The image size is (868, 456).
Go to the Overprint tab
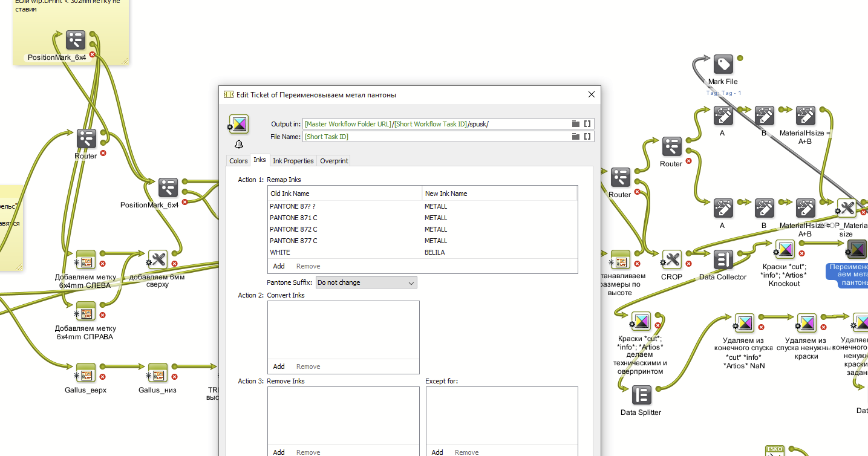[x=334, y=161]
